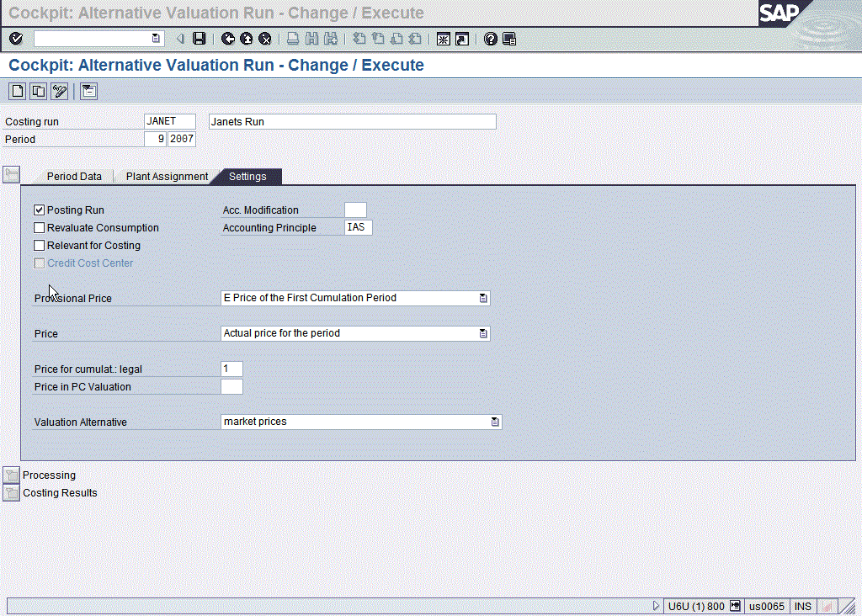This screenshot has width=862, height=616.
Task: Click the Copy costing run icon
Action: [x=39, y=91]
